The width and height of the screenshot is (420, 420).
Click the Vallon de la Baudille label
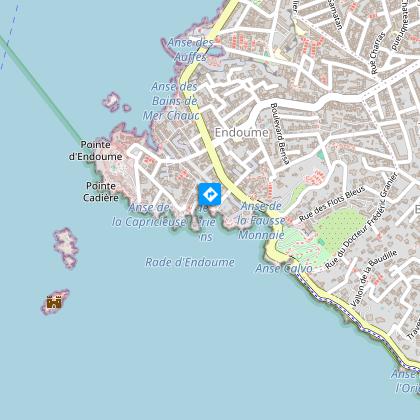tap(374, 277)
